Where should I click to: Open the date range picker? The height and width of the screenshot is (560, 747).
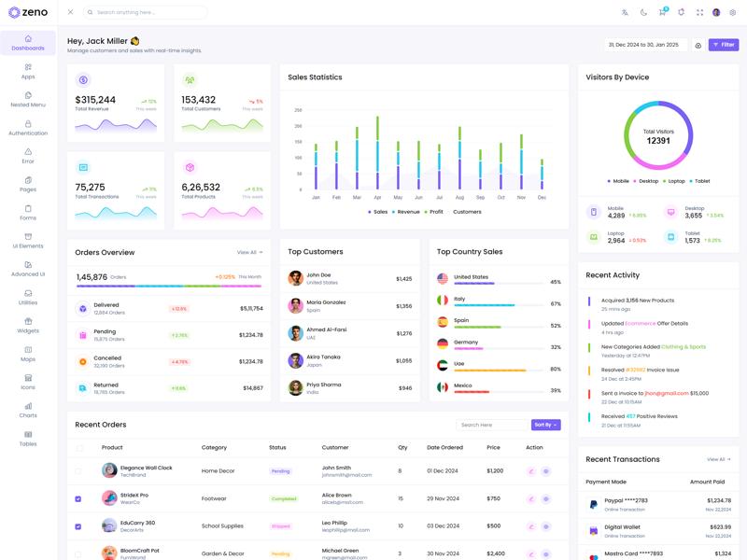click(x=646, y=45)
